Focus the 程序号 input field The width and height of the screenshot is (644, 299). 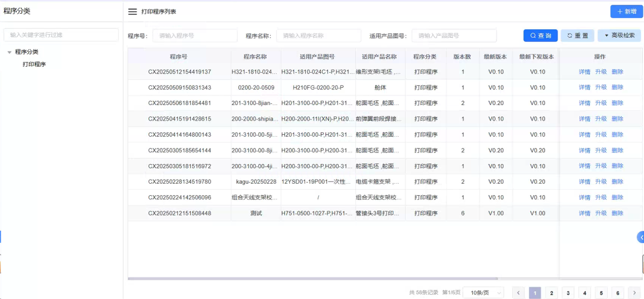[195, 36]
